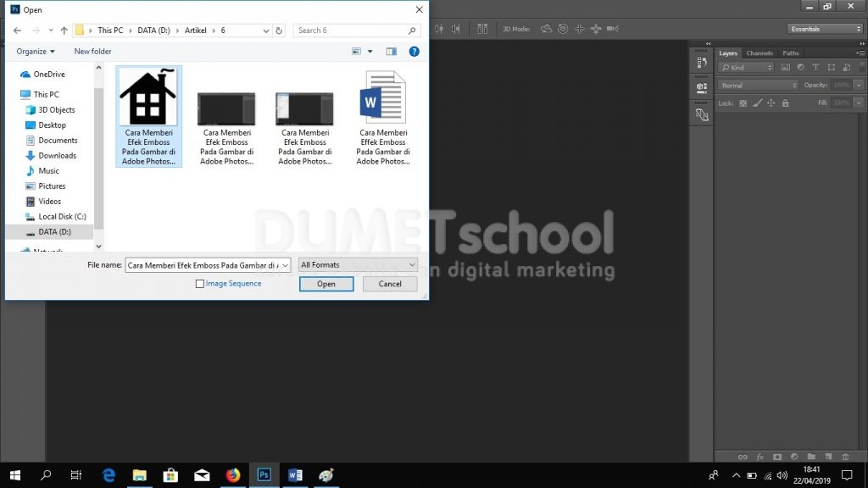Switch to the Channels tab
This screenshot has width=868, height=488.
[759, 53]
